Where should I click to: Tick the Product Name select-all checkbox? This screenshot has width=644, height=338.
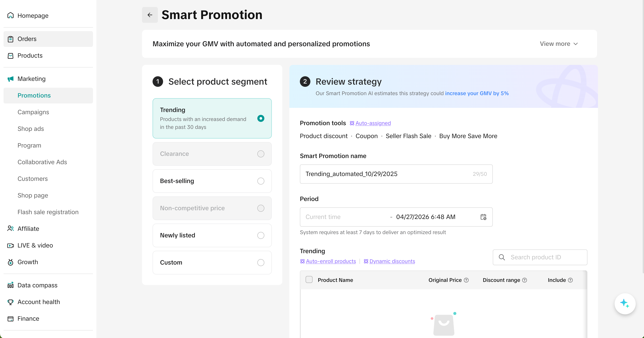(x=309, y=279)
